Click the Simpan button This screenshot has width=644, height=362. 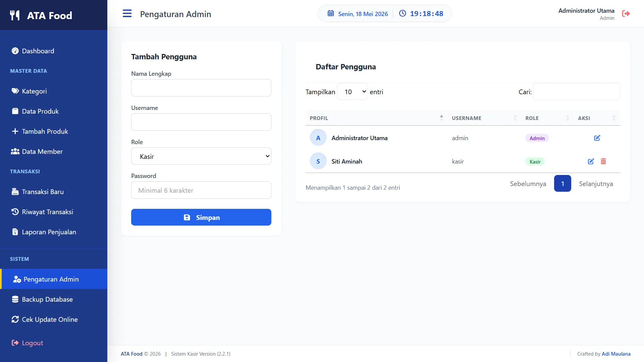coord(201,217)
